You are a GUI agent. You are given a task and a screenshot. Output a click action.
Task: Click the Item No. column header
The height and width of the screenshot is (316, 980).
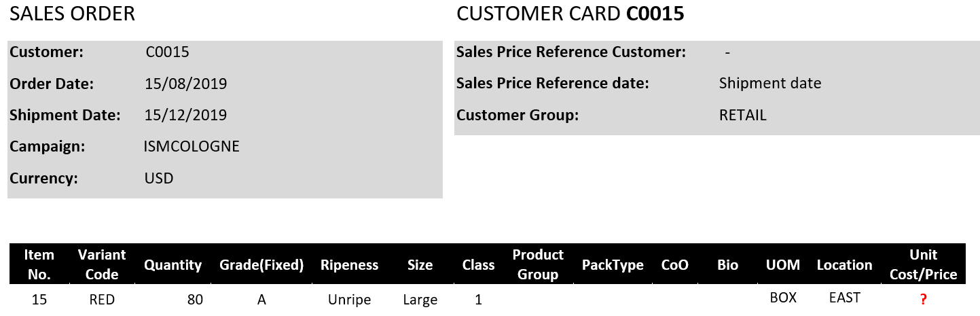[39, 264]
